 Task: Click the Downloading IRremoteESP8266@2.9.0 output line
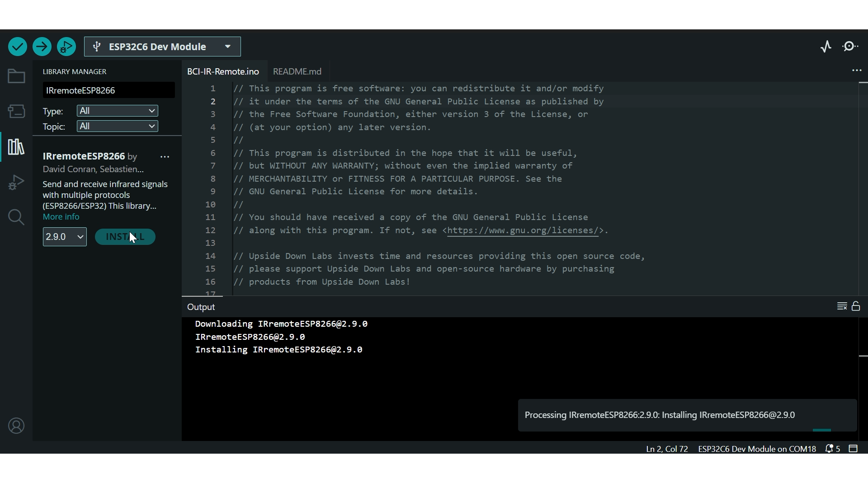pos(281,324)
